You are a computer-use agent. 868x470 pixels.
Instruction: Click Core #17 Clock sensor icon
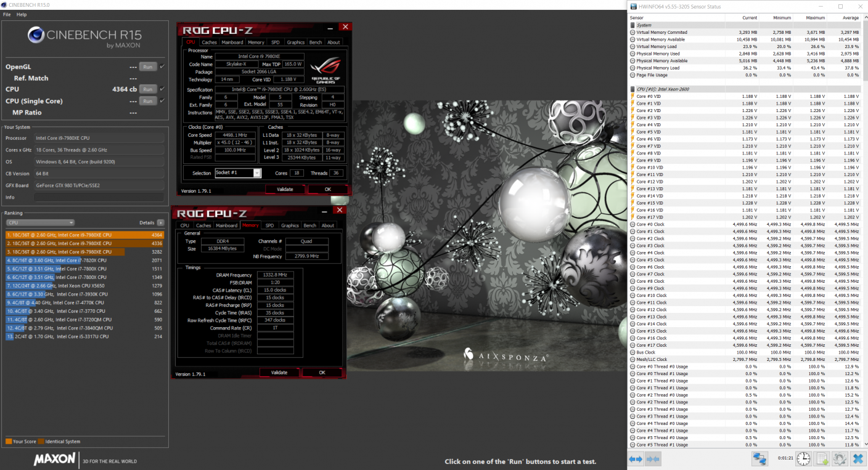pyautogui.click(x=633, y=346)
